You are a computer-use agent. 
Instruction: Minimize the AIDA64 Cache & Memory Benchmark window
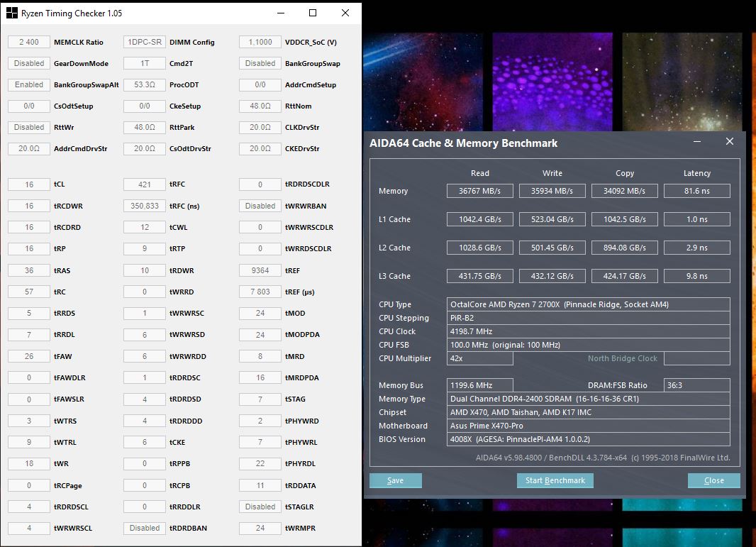click(x=696, y=141)
